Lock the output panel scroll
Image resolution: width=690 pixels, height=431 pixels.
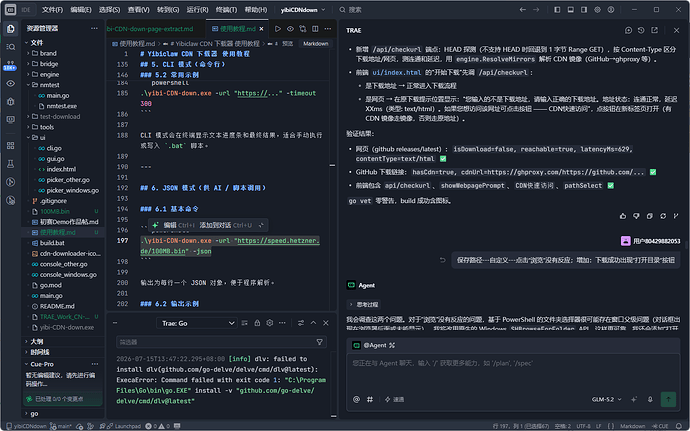point(257,323)
